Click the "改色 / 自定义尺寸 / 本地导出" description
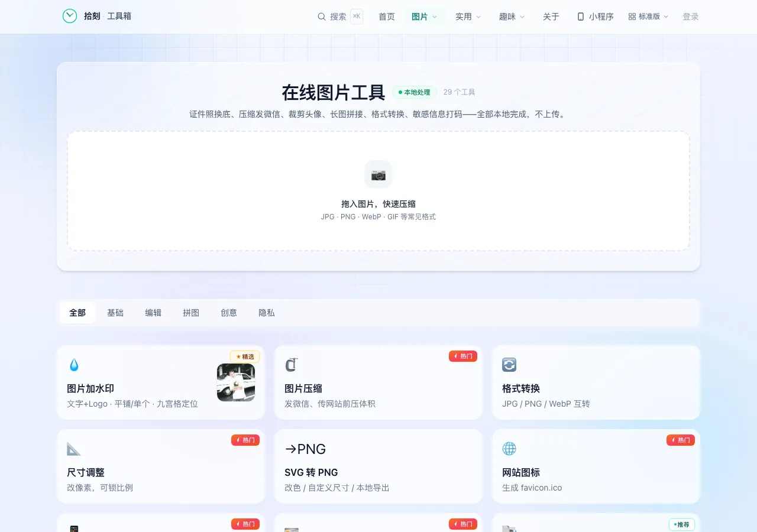 pos(337,488)
